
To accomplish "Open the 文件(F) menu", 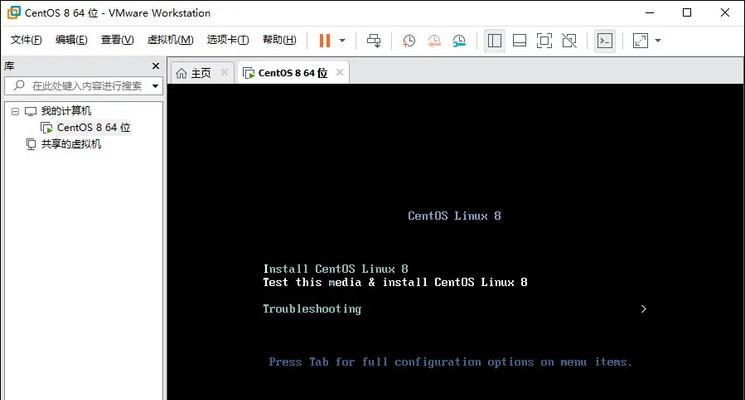I will [x=26, y=40].
